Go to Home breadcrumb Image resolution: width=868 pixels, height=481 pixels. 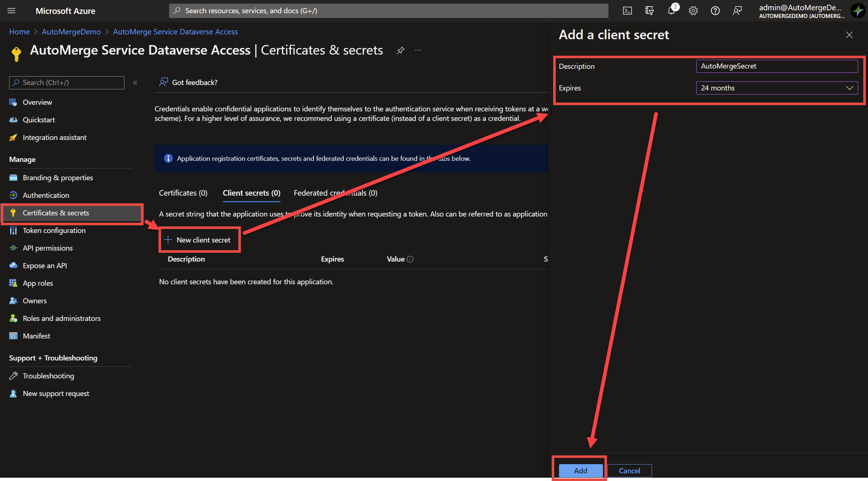(x=19, y=32)
